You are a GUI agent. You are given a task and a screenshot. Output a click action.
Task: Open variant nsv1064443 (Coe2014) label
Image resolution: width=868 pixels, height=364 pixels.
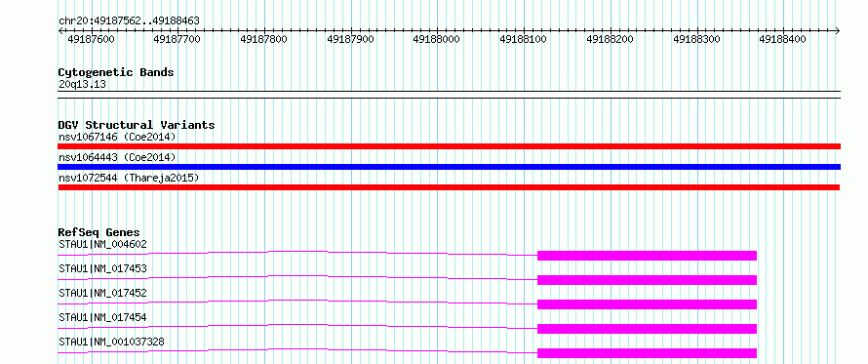[117, 158]
